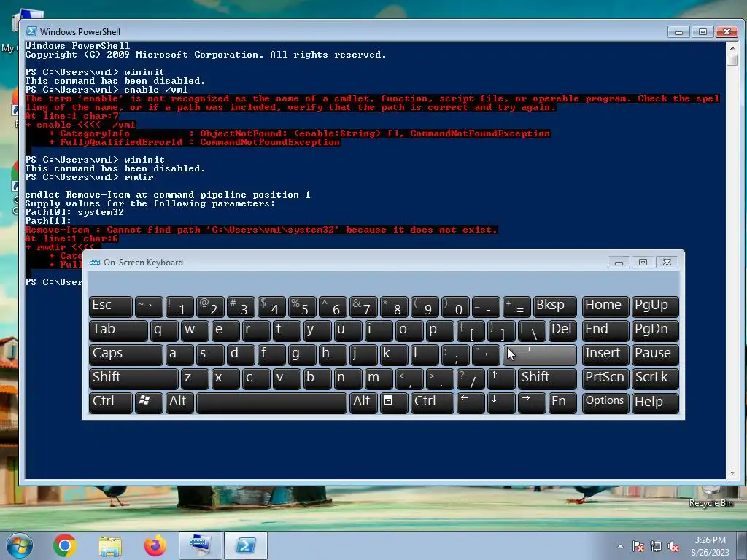Image resolution: width=747 pixels, height=560 pixels.
Task: Open the muted volume tray icon
Action: pyautogui.click(x=673, y=546)
